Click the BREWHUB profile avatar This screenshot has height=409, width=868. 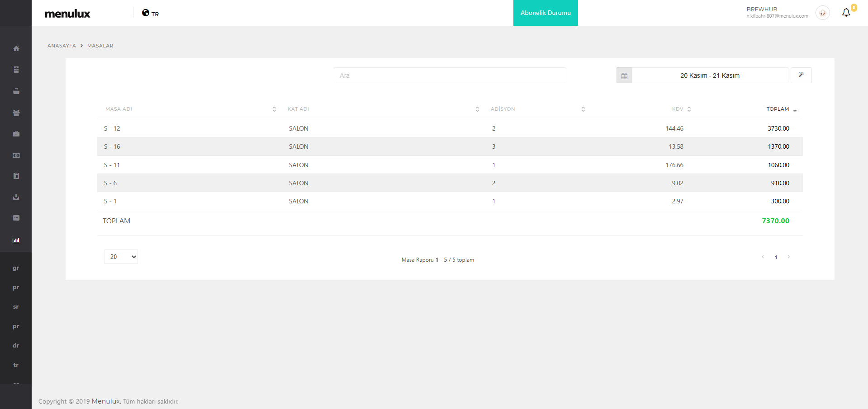822,13
